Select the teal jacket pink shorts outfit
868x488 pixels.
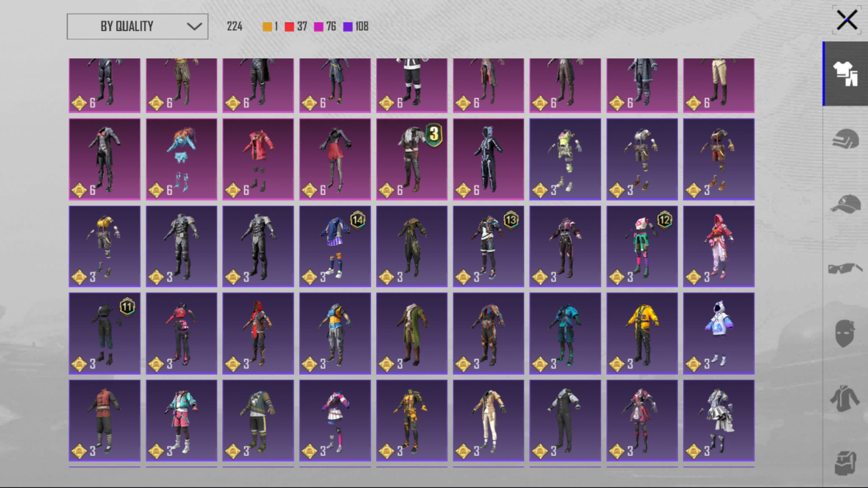click(x=181, y=420)
